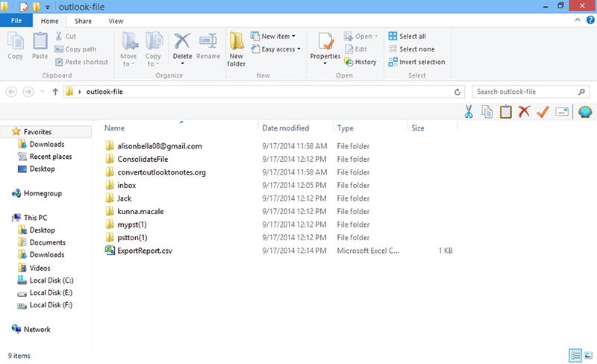
Task: Switch to Large icons view in the status bar
Action: point(589,356)
